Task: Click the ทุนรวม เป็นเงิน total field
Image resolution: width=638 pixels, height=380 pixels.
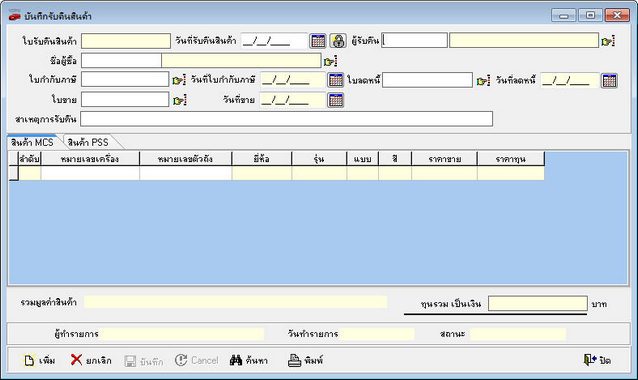Action: coord(538,304)
